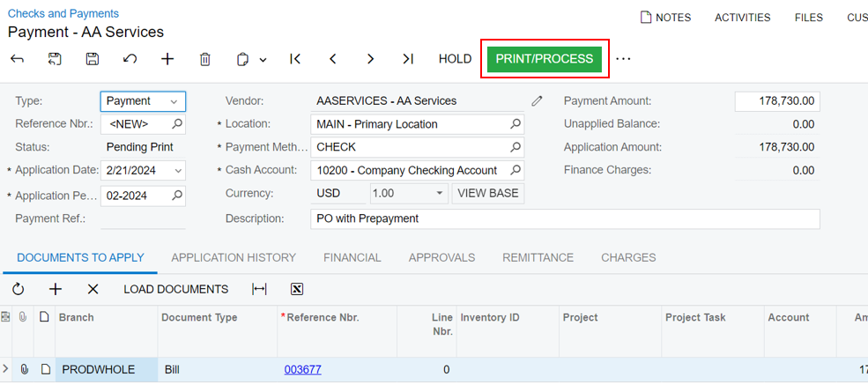The height and width of the screenshot is (392, 868).
Task: Click the Export to Excel icon
Action: (x=297, y=289)
